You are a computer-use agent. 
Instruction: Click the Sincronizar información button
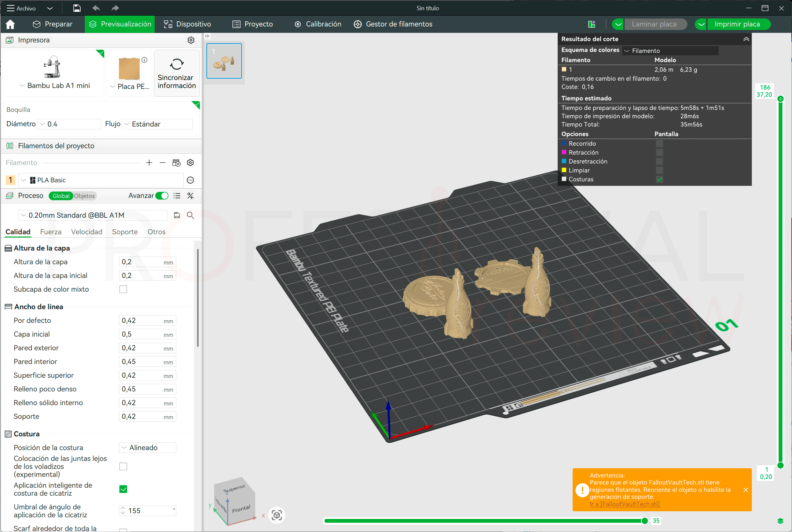click(177, 73)
